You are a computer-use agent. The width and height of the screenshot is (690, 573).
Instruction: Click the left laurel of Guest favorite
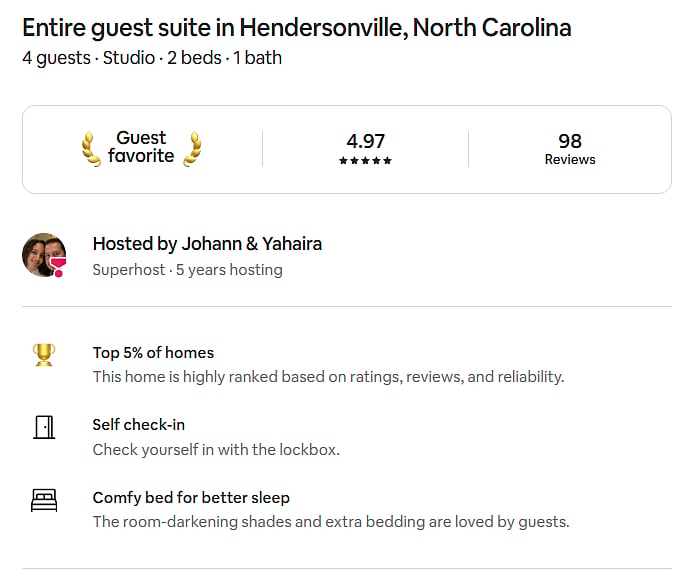click(x=91, y=149)
